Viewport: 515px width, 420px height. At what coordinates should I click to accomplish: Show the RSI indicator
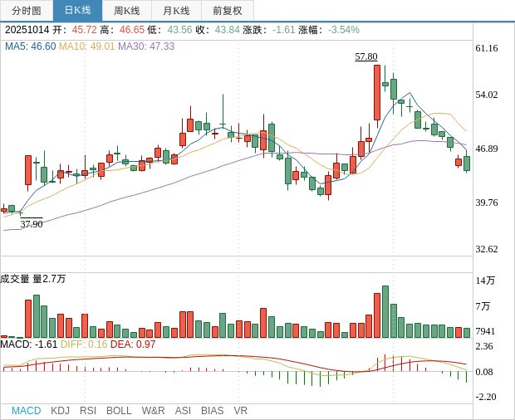click(88, 411)
